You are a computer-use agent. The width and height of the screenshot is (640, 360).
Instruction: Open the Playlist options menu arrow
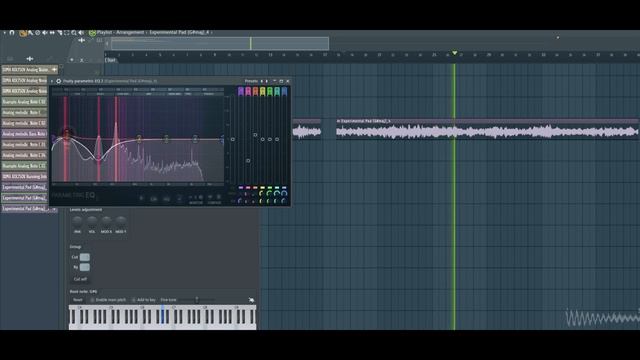pos(4,33)
